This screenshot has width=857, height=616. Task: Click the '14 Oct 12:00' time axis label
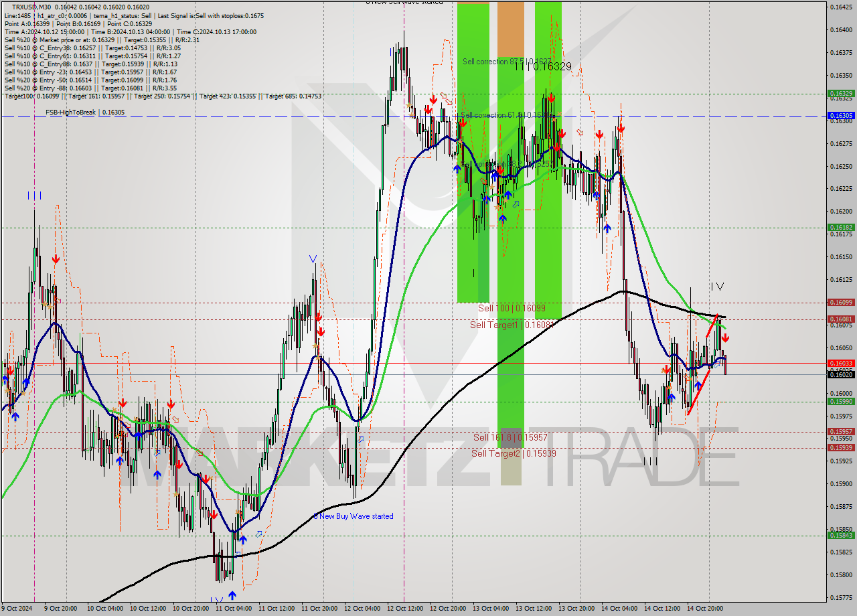point(662,609)
